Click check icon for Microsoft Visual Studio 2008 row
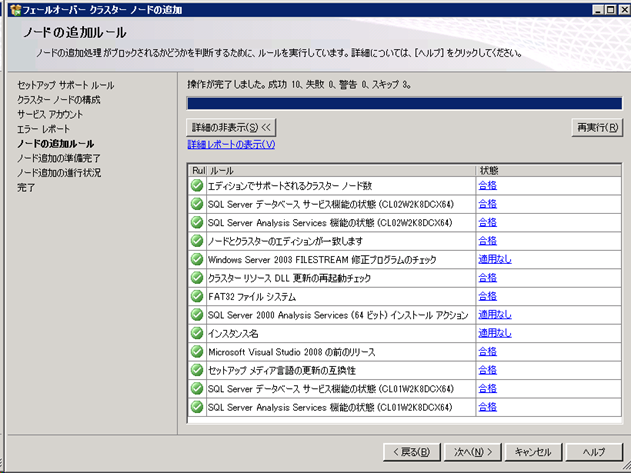The image size is (631, 473). pyautogui.click(x=197, y=352)
